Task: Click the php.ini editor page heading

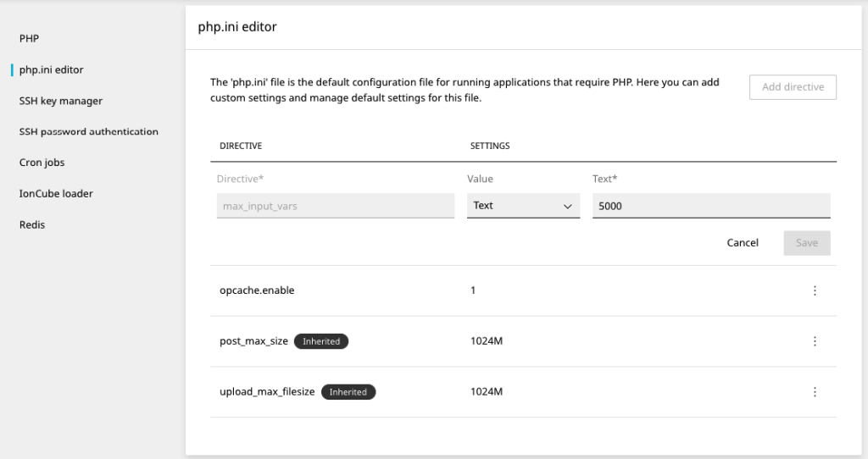Action: tap(237, 26)
